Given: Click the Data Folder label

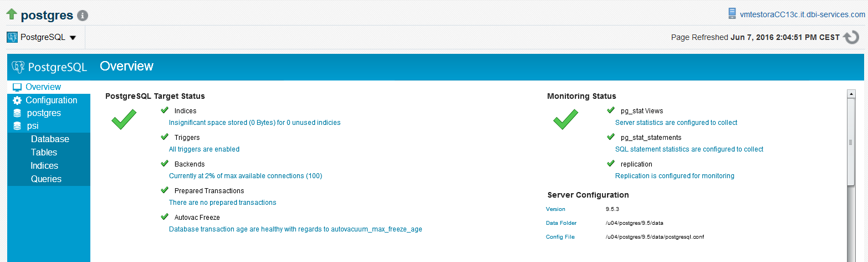Looking at the screenshot, I should (561, 223).
